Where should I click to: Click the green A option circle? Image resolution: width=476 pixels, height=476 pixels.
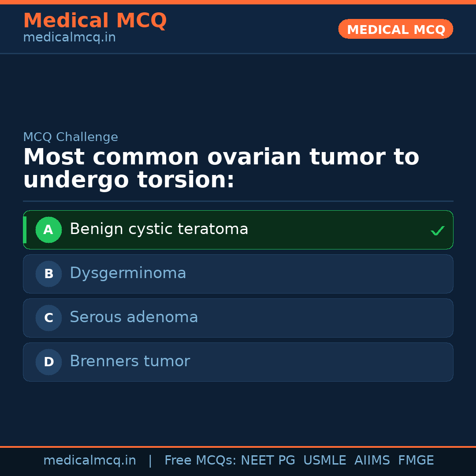tap(48, 230)
